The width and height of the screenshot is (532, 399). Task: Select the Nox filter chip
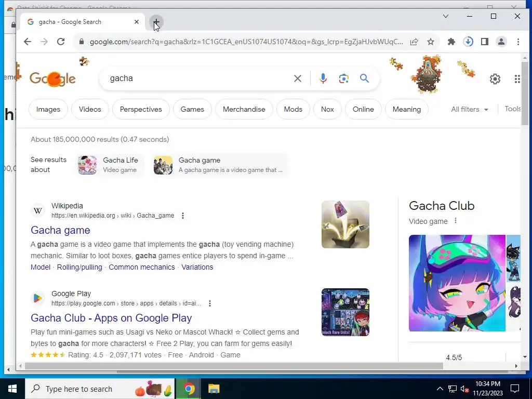click(x=327, y=109)
